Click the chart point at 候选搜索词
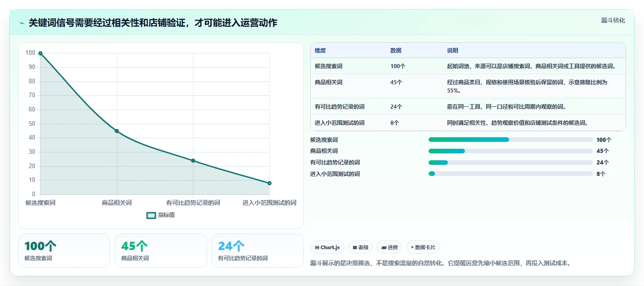This screenshot has width=644, height=286. [x=41, y=53]
